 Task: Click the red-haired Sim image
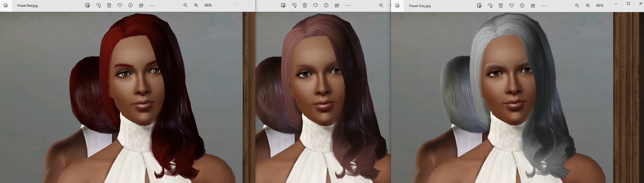pos(128,97)
